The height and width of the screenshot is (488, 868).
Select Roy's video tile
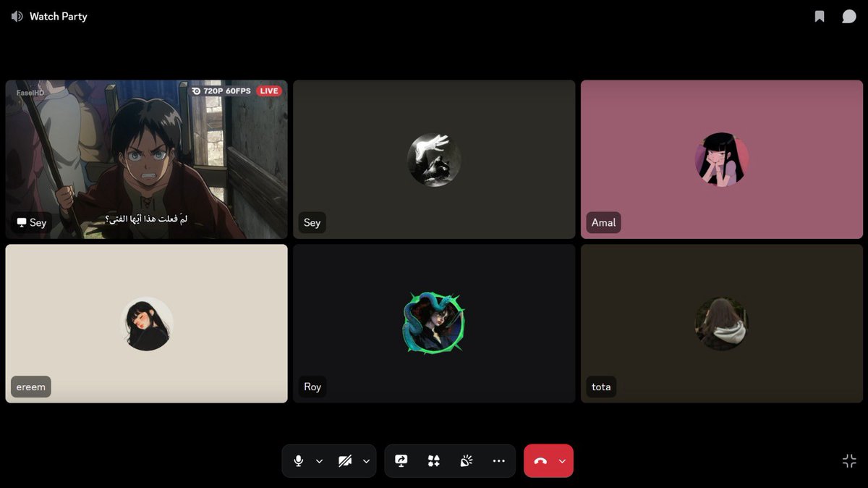point(434,324)
